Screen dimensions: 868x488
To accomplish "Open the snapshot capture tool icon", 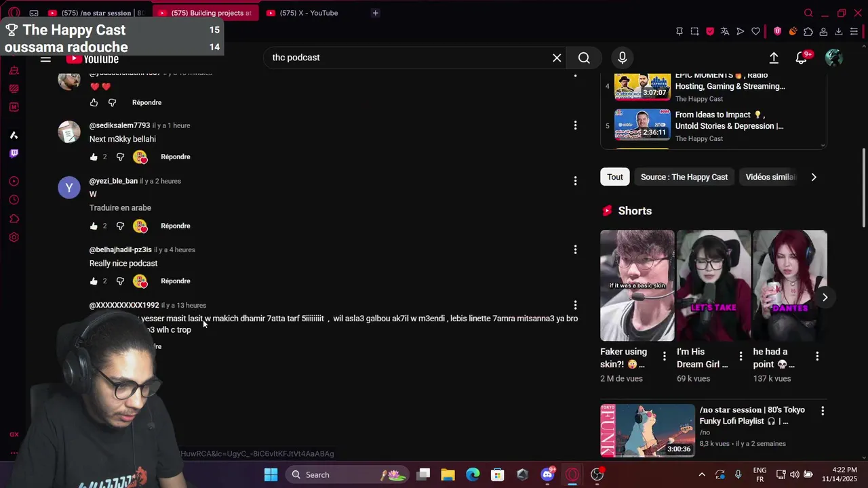I will (694, 31).
